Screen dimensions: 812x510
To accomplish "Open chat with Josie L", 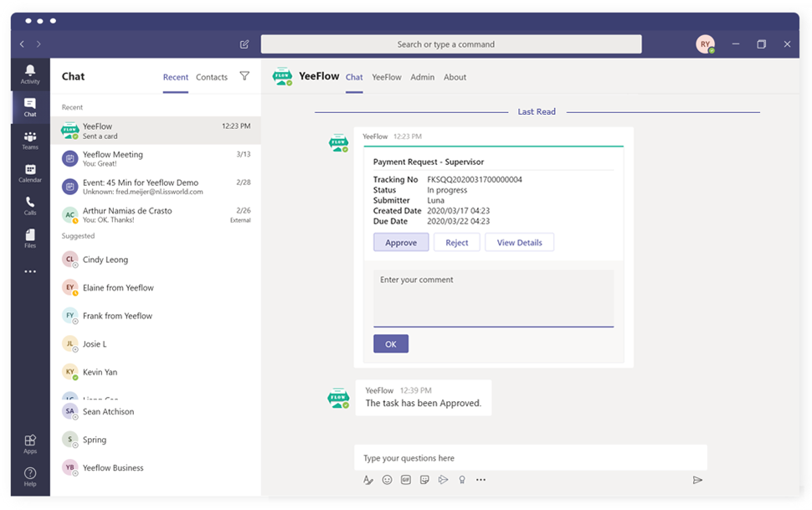I will coord(156,343).
